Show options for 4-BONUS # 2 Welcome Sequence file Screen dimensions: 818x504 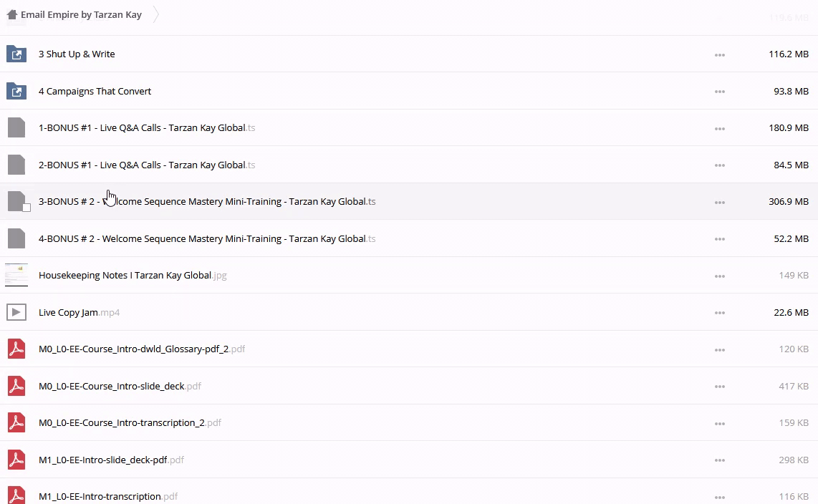(719, 239)
